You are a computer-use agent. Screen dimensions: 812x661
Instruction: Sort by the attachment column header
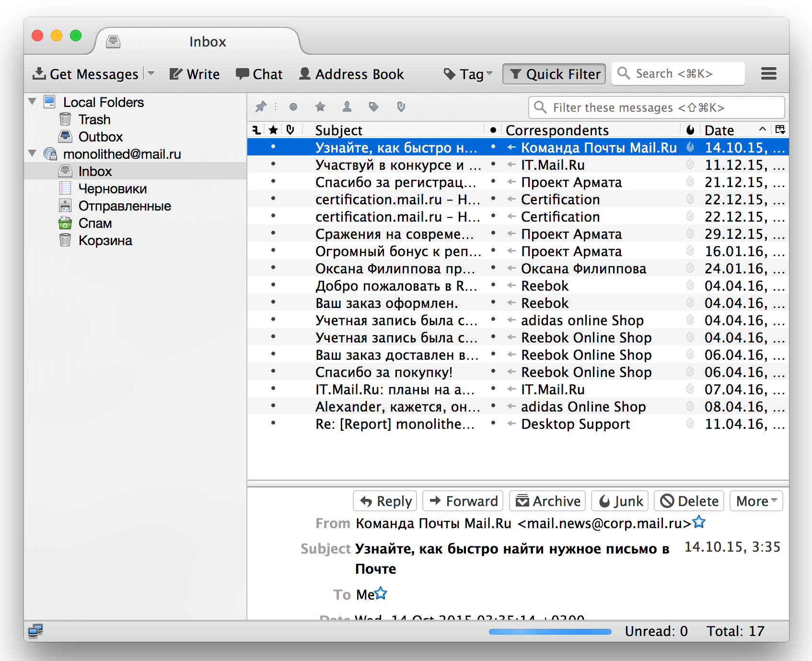(x=290, y=130)
